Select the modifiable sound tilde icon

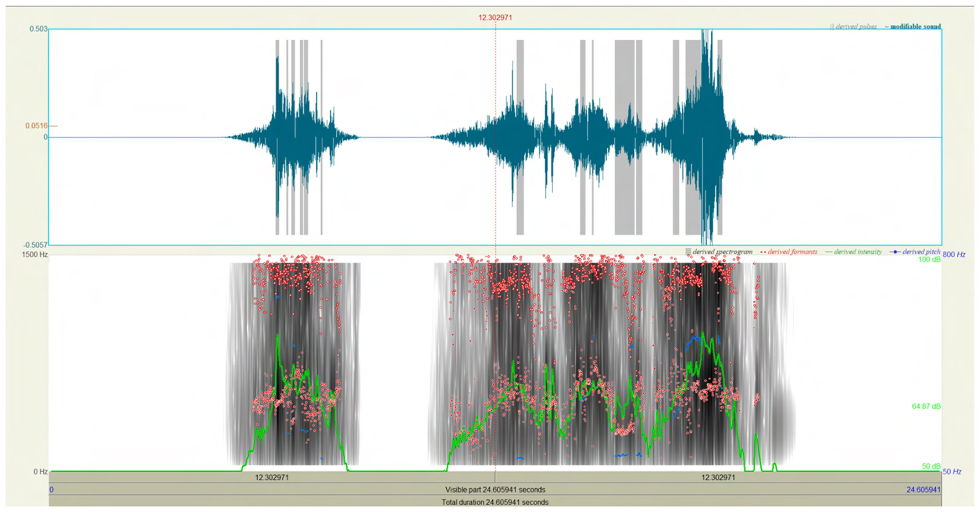click(x=887, y=26)
